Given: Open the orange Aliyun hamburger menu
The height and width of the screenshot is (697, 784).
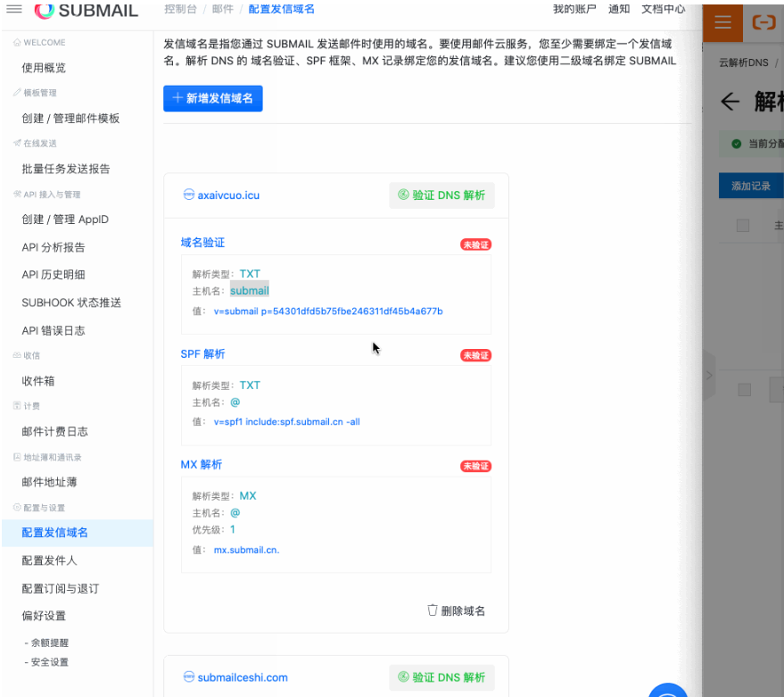Looking at the screenshot, I should pyautogui.click(x=723, y=22).
